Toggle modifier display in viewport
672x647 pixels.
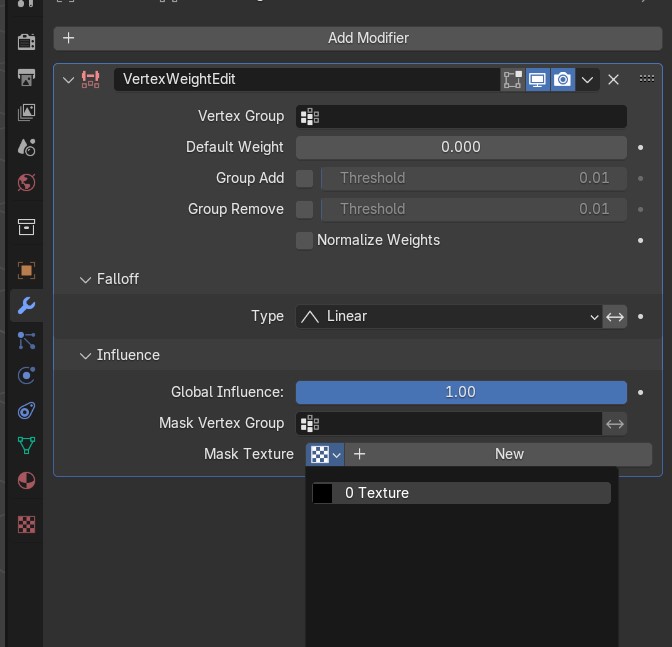538,80
